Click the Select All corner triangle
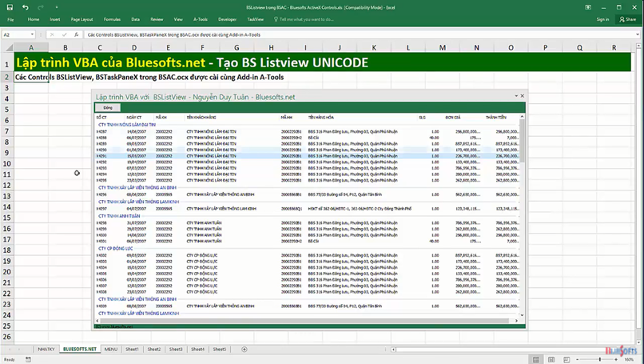The height and width of the screenshot is (364, 644). pyautogui.click(x=7, y=47)
